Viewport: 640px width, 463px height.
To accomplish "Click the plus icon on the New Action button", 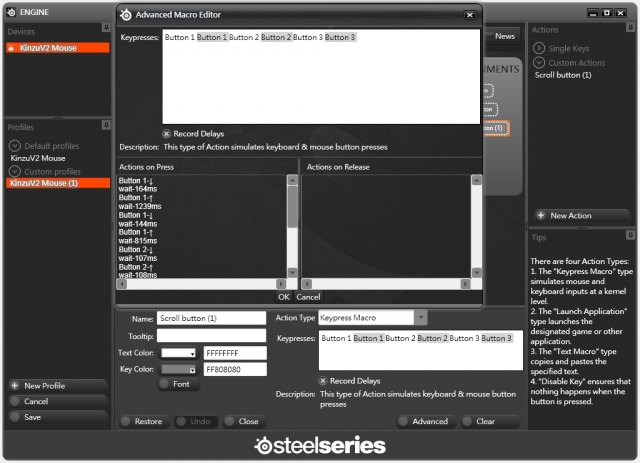I will click(x=541, y=215).
